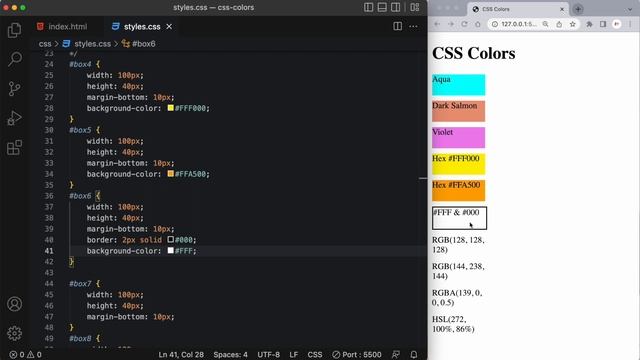
Task: Close the CSS Colors browser tab
Action: [x=562, y=9]
